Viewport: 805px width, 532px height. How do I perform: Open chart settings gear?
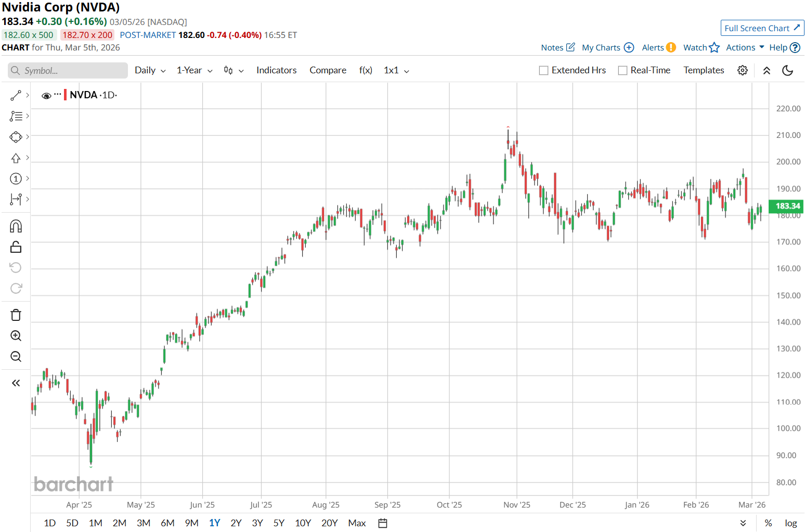tap(743, 70)
